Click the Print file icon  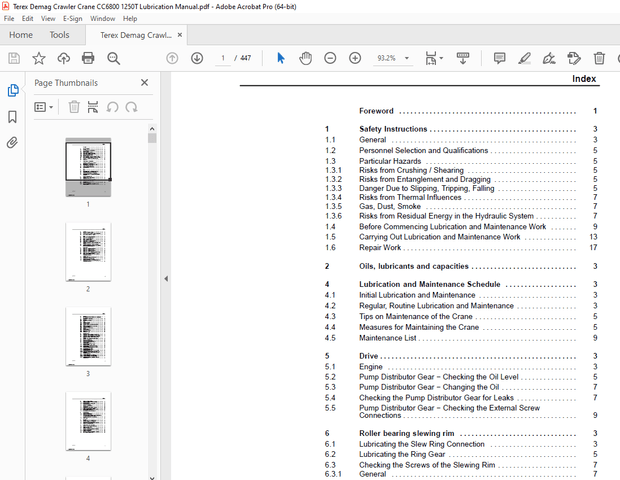tap(88, 59)
